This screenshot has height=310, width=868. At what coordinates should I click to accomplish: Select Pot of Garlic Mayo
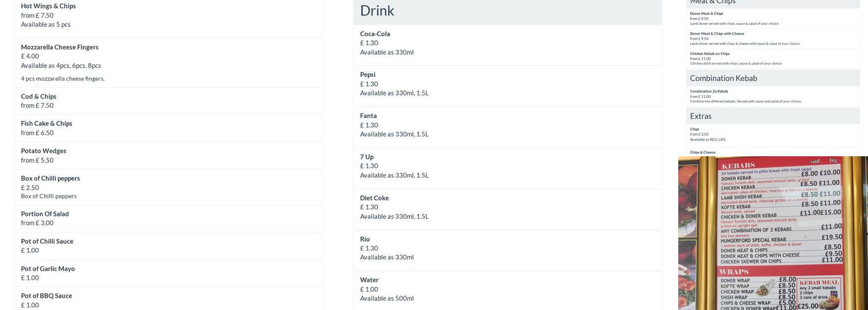point(48,269)
